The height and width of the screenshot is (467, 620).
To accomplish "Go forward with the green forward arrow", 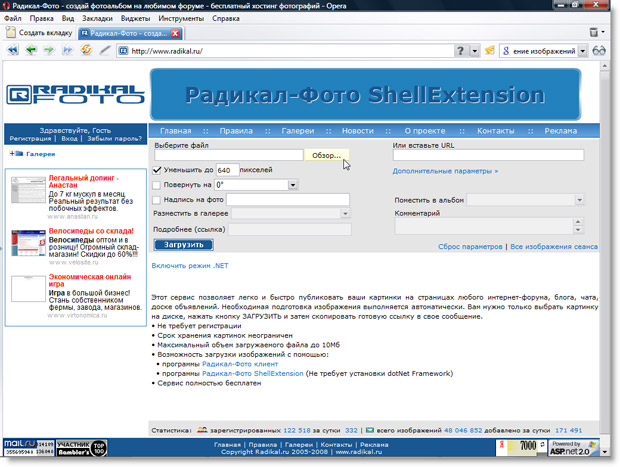I will coord(49,50).
